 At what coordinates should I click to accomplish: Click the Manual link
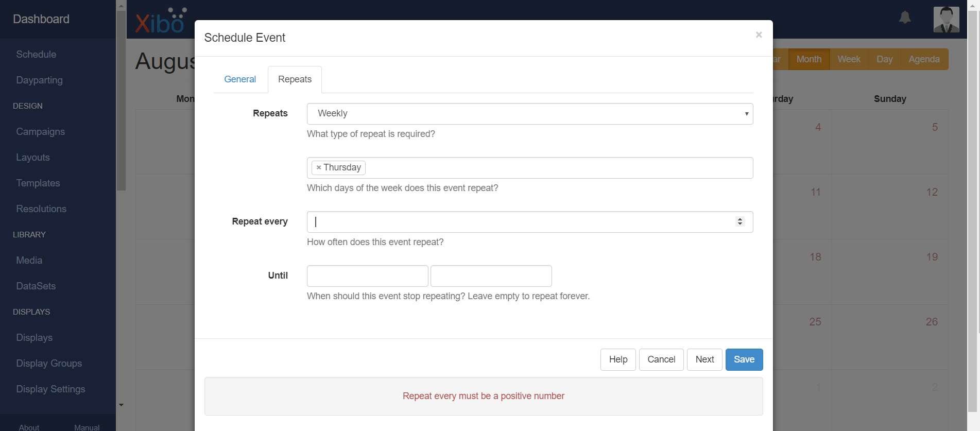[x=87, y=427]
